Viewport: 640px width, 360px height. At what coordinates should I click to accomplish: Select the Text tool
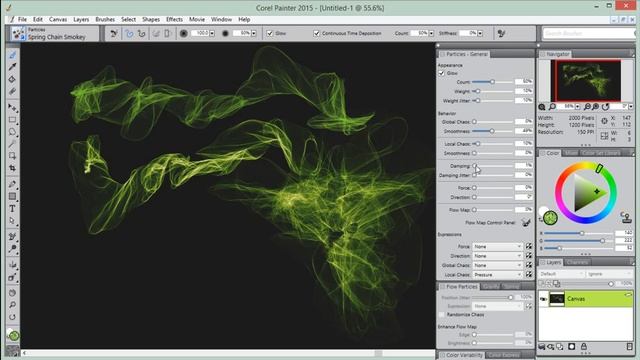point(12,209)
